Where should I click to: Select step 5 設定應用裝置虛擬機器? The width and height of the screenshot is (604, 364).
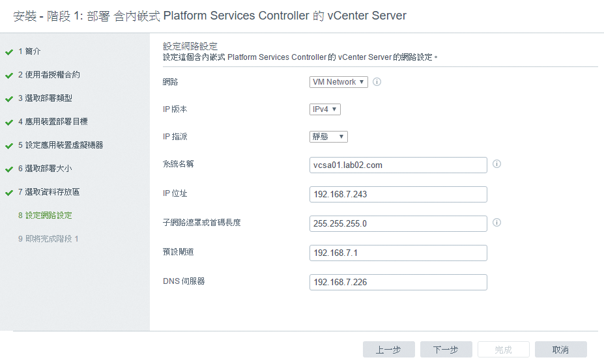(61, 145)
